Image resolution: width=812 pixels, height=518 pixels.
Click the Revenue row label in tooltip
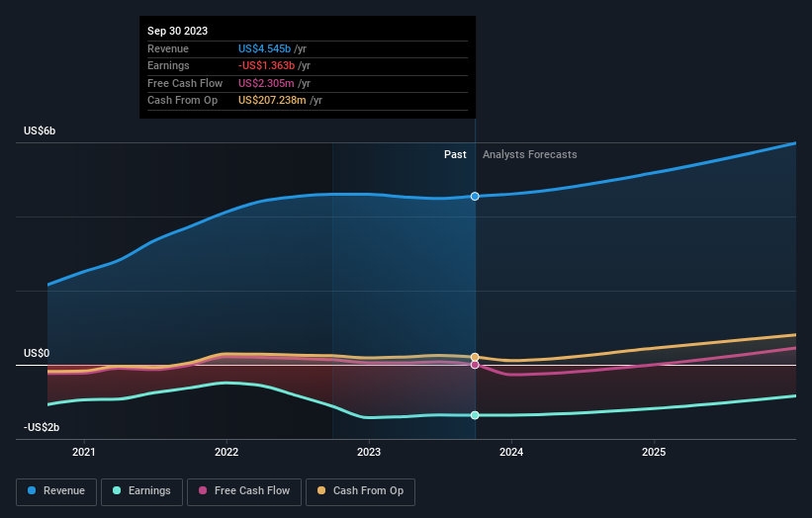click(168, 48)
